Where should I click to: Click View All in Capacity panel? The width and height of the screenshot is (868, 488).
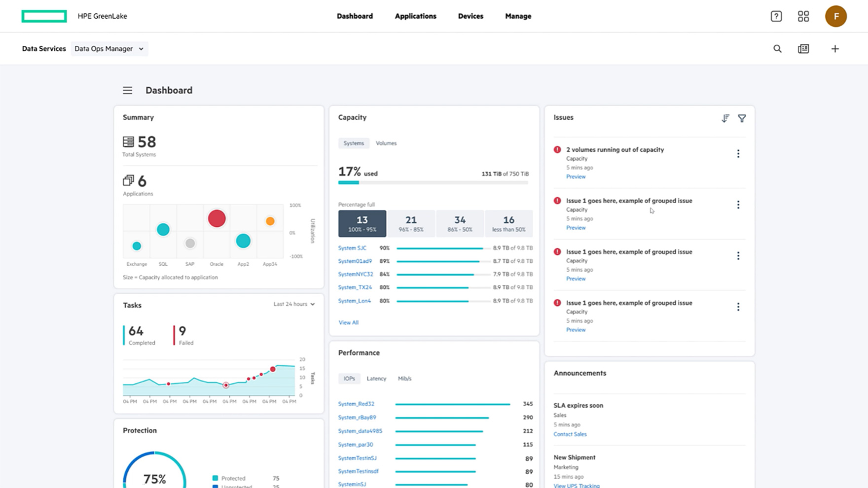tap(348, 322)
